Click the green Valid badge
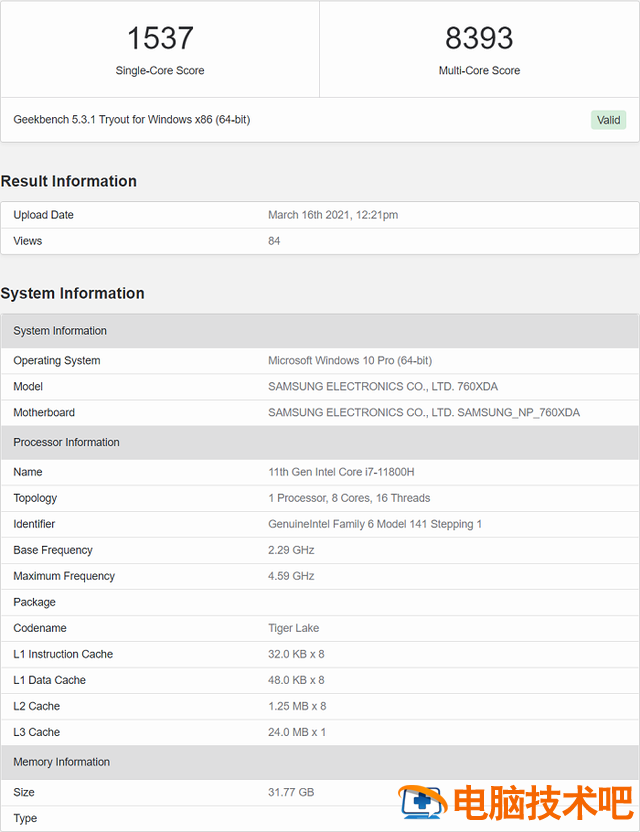The width and height of the screenshot is (640, 832). coord(608,120)
